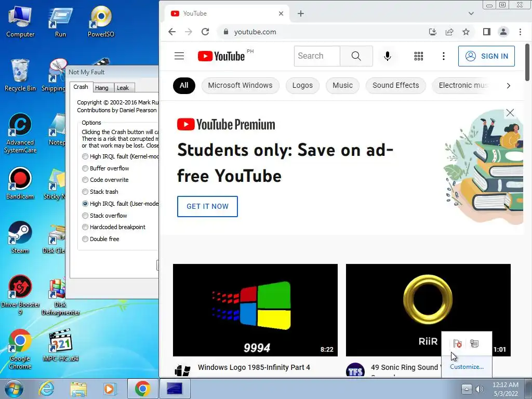
Task: Open the Chrome three-dot menu
Action: (x=520, y=32)
